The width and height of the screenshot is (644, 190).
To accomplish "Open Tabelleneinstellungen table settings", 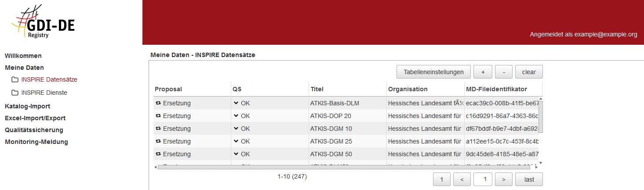I will tap(433, 72).
